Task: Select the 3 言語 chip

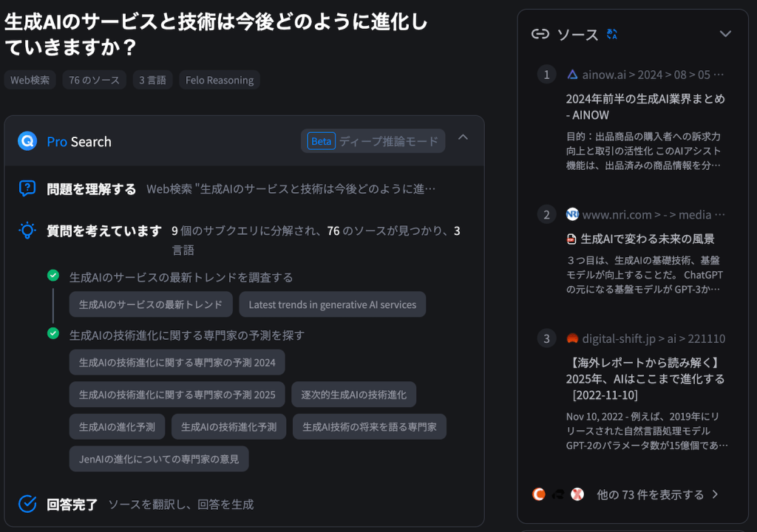Action: click(x=152, y=79)
